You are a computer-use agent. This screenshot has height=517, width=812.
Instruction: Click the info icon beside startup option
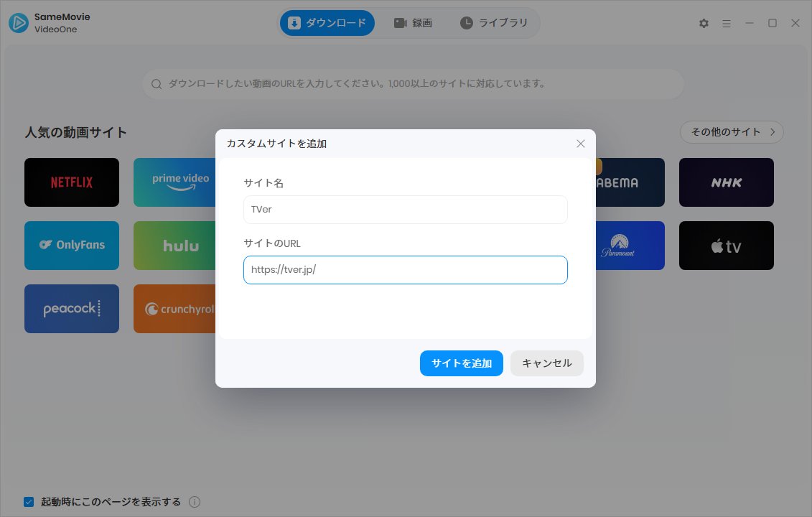pyautogui.click(x=195, y=501)
